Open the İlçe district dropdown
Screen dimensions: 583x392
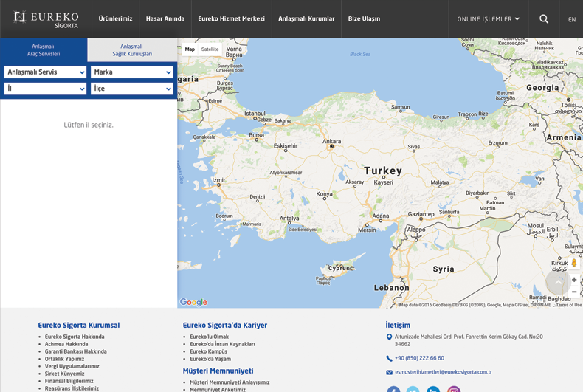coord(131,89)
